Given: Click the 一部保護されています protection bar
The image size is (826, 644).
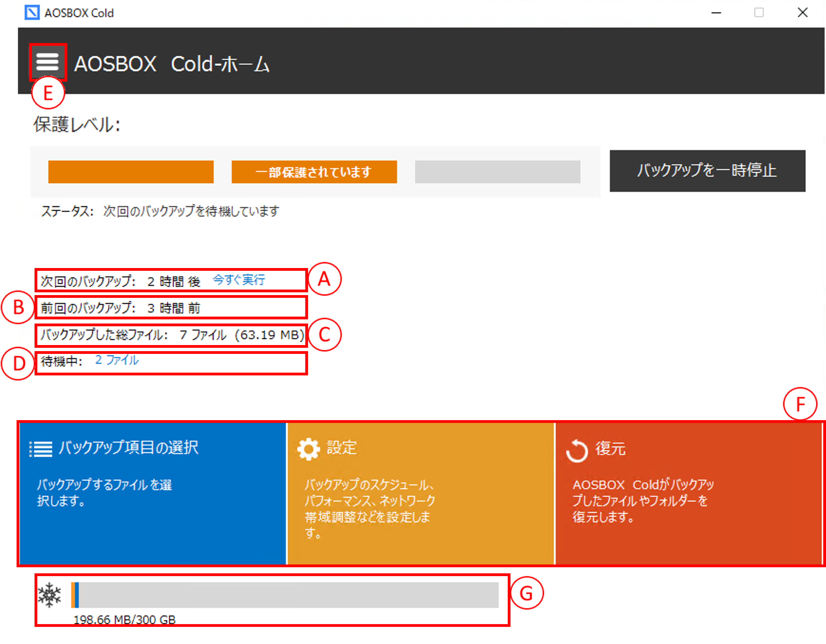Looking at the screenshot, I should (314, 172).
